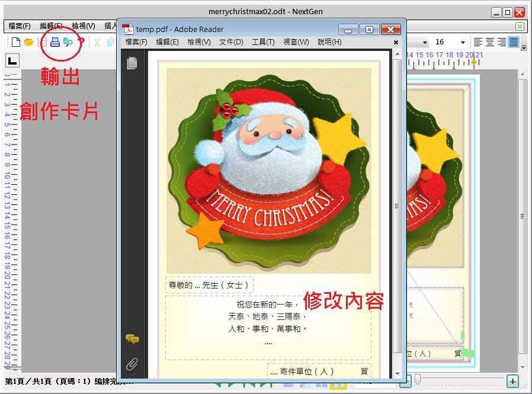
Task: Center-align text in NextGen toolbar
Action: [x=489, y=42]
